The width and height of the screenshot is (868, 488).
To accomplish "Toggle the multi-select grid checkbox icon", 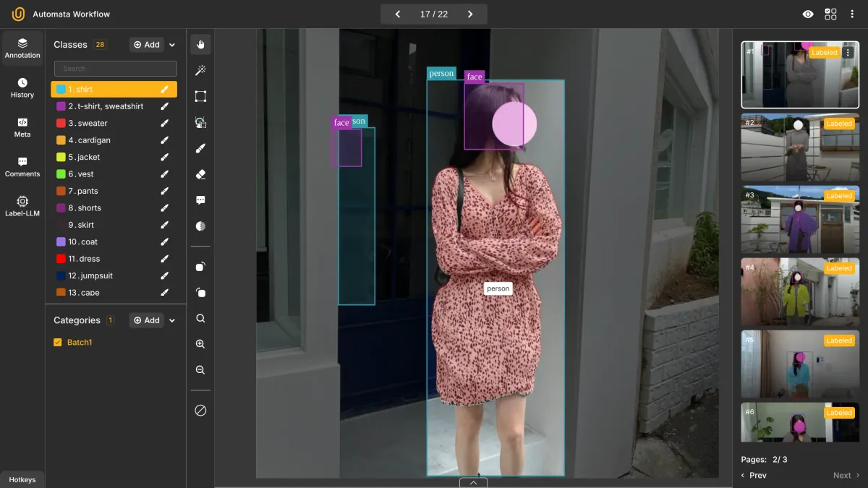I will click(x=830, y=14).
